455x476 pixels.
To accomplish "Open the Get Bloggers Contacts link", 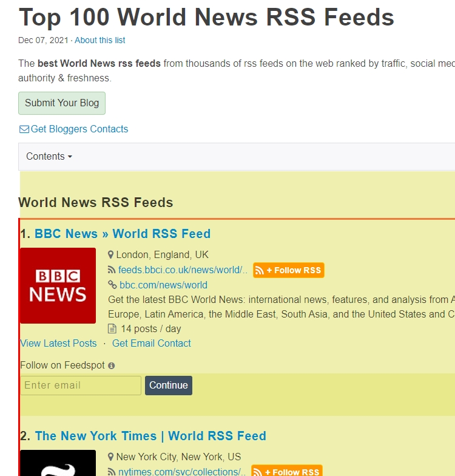I will coord(79,129).
